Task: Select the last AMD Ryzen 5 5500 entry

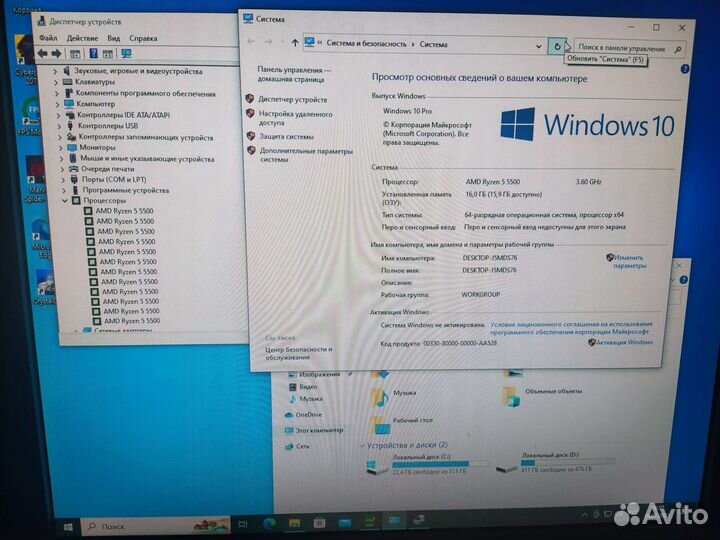Action: pos(132,321)
